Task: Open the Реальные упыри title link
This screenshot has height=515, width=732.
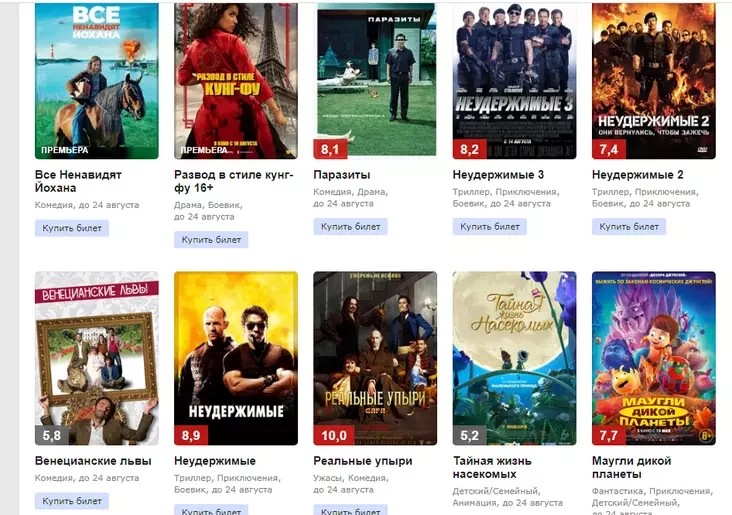Action: coord(363,461)
